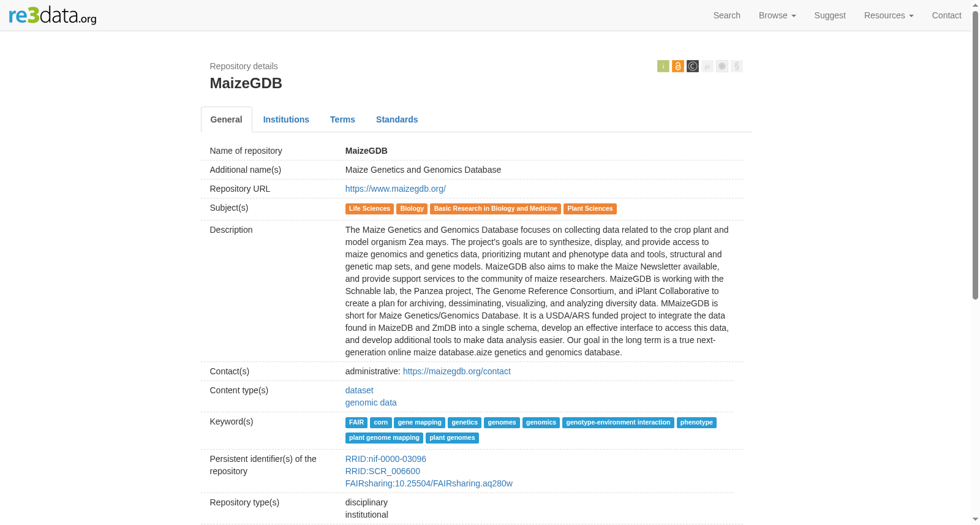Open the Suggest page from navbar
Screen dimensions: 980x525
830,15
